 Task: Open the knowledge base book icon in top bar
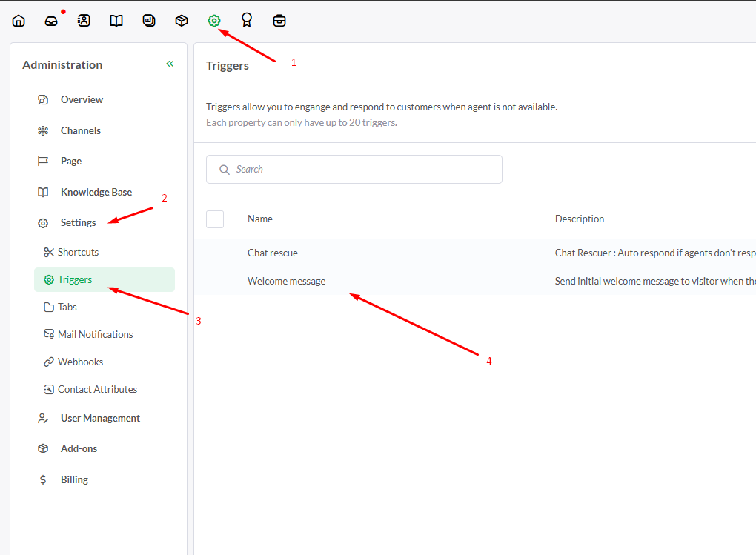coord(116,21)
